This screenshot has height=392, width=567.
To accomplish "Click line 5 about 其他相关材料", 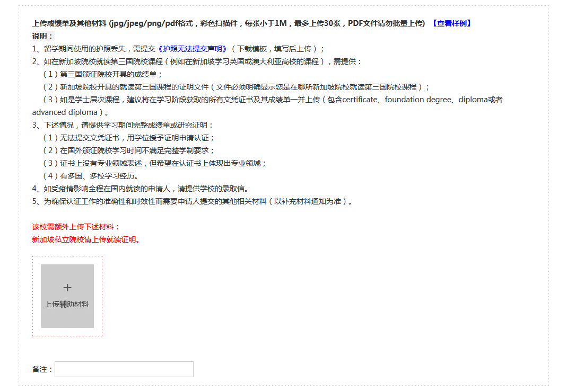I will click(x=193, y=201).
